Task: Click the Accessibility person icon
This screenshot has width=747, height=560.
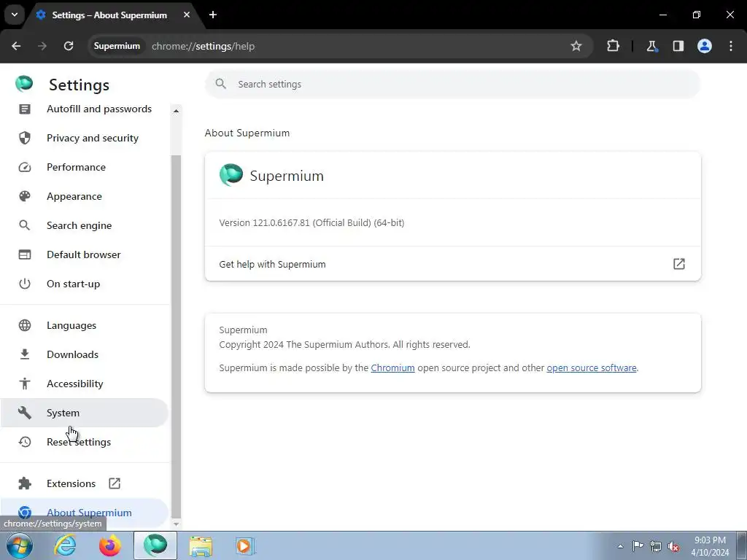Action: click(25, 384)
